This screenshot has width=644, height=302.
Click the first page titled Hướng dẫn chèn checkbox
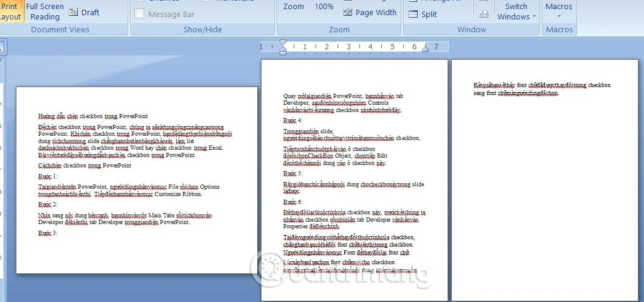click(137, 180)
